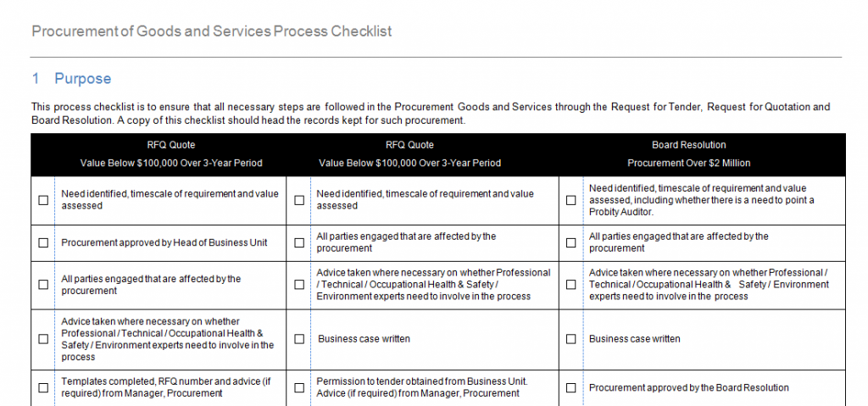Viewport: 868px width, 406px height.
Task: Tick 'All parties engaged' checkbox under Board Resolution
Action: (x=571, y=242)
